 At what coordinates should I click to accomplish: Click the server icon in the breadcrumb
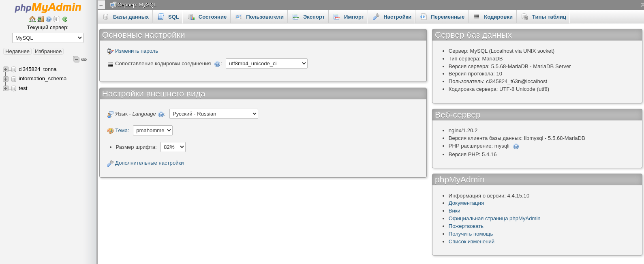click(113, 5)
